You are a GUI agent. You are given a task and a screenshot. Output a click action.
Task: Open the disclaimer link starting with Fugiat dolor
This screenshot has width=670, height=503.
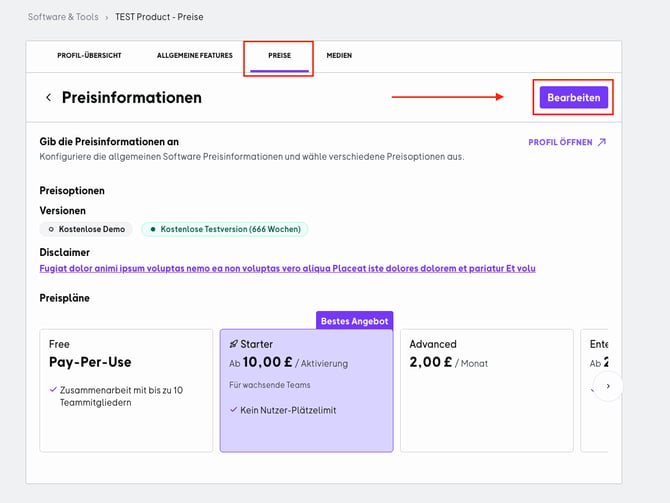click(287, 268)
